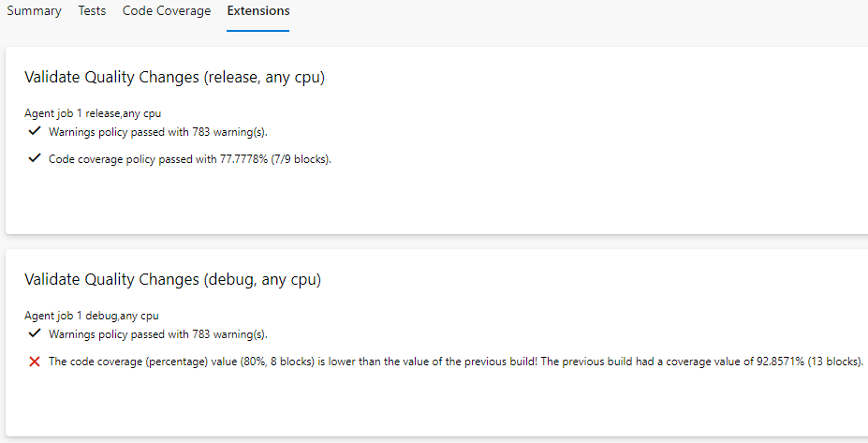The width and height of the screenshot is (868, 443).
Task: Click checkmark icon beside release warnings policy
Action: (x=35, y=131)
